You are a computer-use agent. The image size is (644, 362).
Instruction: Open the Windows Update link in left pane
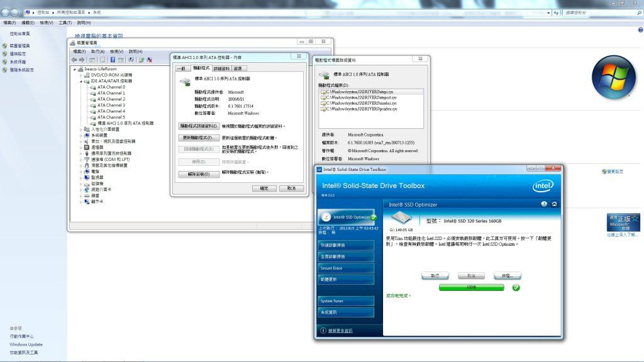(26, 344)
